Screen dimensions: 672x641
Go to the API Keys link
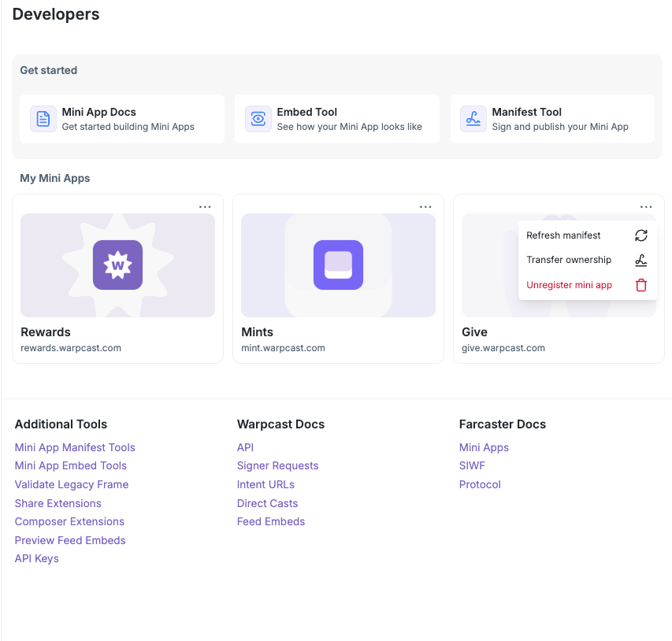(36, 558)
